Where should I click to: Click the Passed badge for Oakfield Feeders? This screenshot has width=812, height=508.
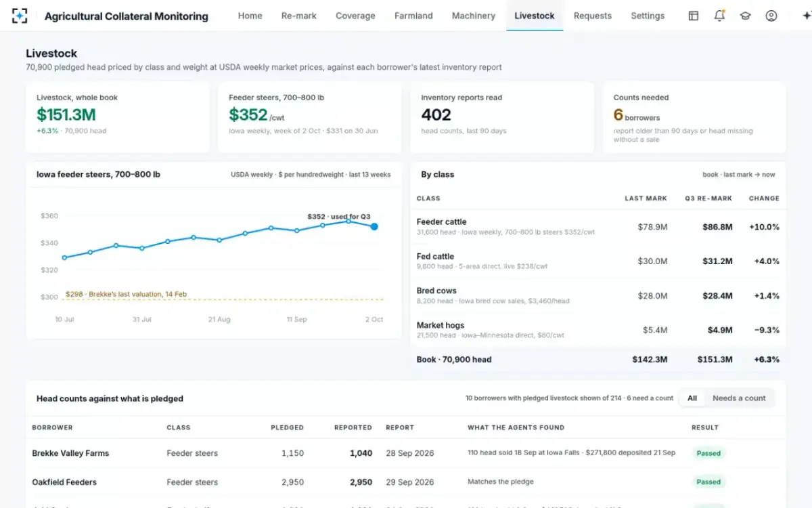click(708, 482)
